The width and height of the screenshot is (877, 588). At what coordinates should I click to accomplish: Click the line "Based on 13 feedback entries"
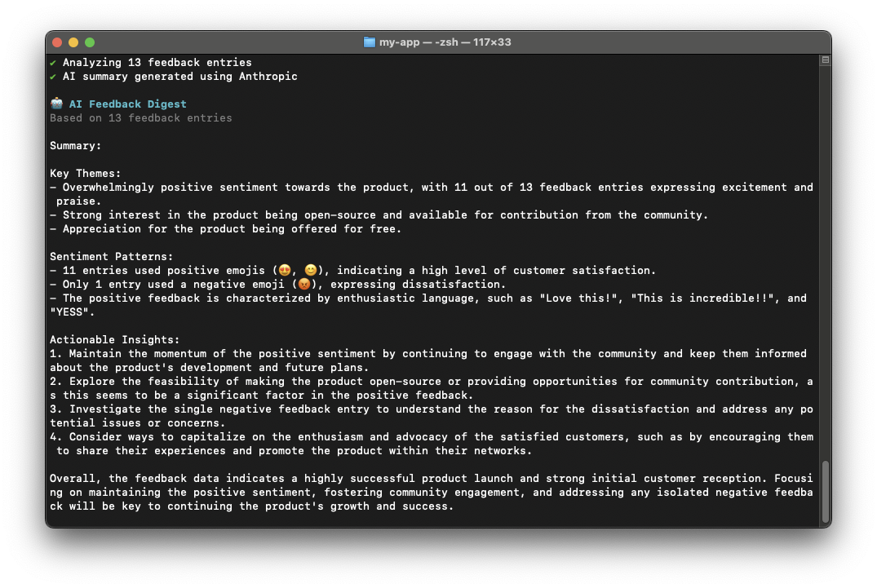click(x=141, y=118)
